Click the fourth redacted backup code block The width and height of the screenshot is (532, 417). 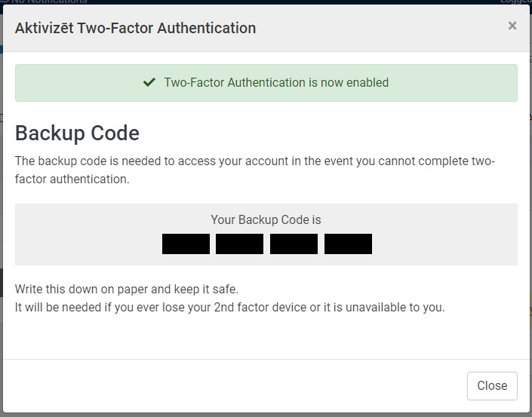[x=348, y=244]
